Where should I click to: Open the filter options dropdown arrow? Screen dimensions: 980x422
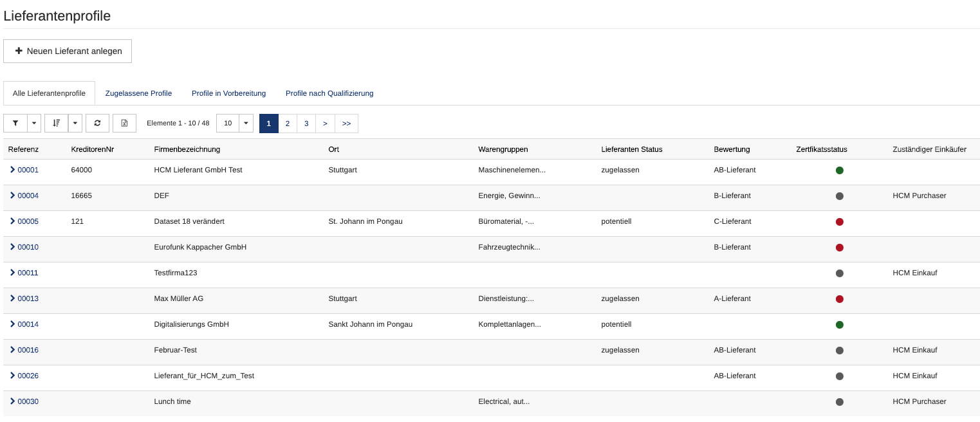pos(34,123)
